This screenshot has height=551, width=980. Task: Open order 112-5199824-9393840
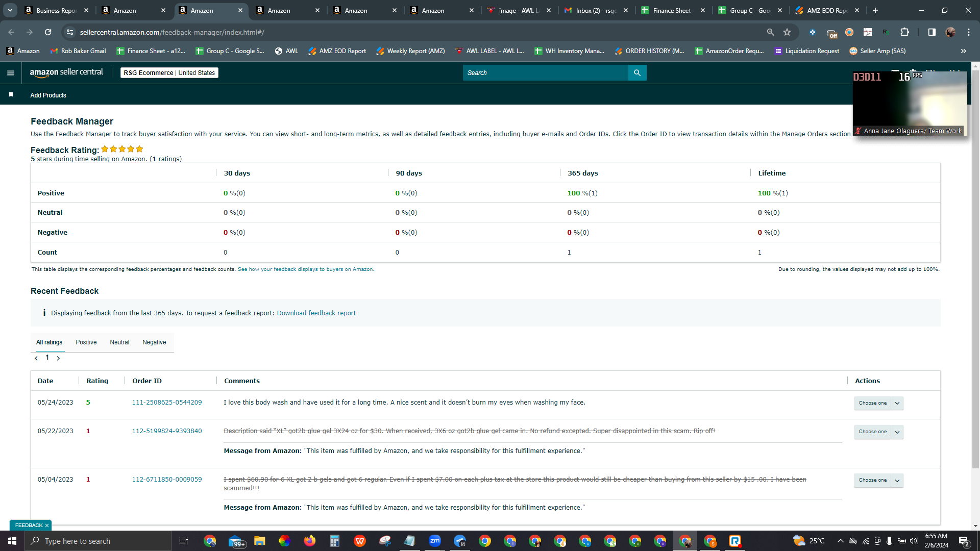click(167, 431)
